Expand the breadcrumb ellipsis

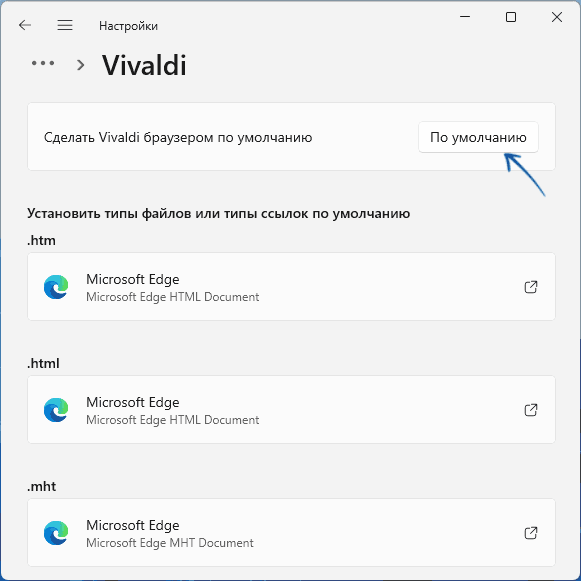pyautogui.click(x=43, y=63)
